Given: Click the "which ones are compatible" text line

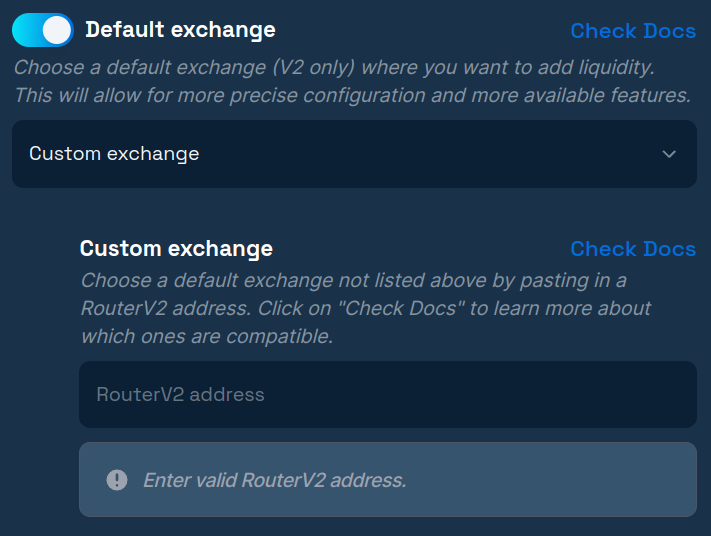Looking at the screenshot, I should 206,337.
